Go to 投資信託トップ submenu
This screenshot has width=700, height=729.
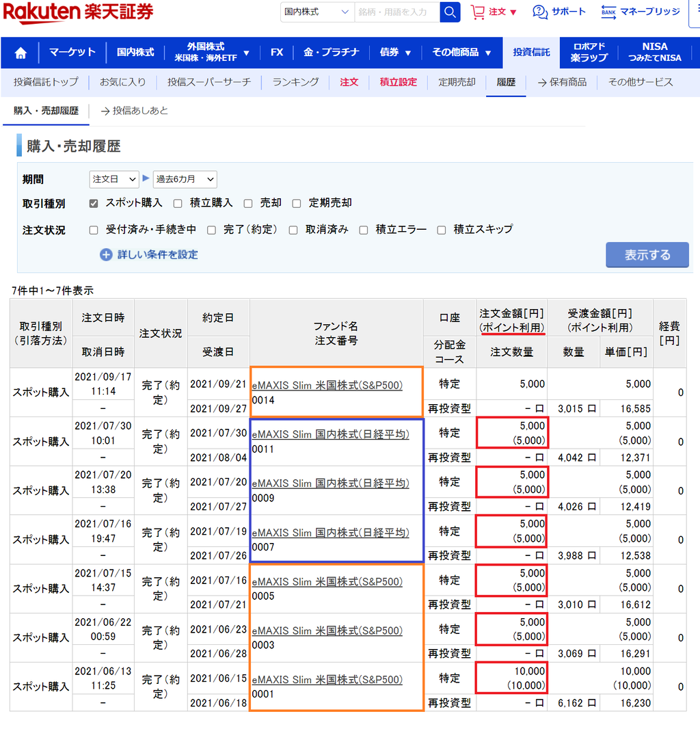click(x=46, y=82)
